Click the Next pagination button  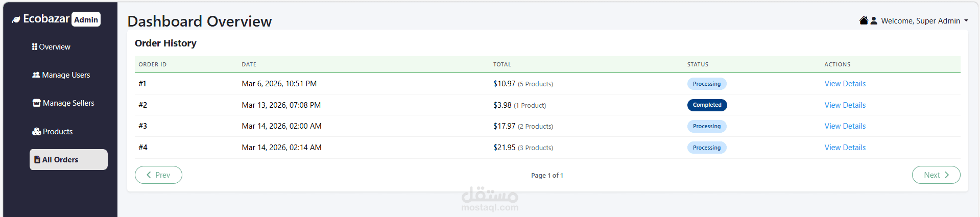coord(936,175)
